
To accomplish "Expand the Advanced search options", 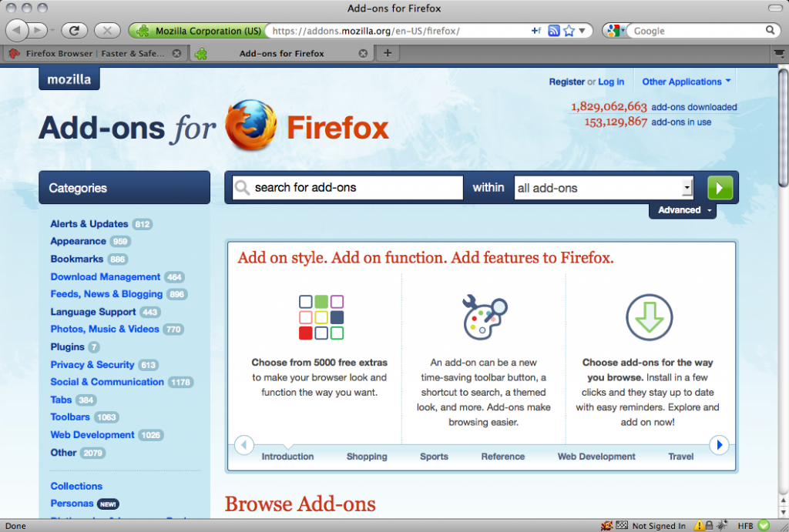I will click(x=683, y=210).
